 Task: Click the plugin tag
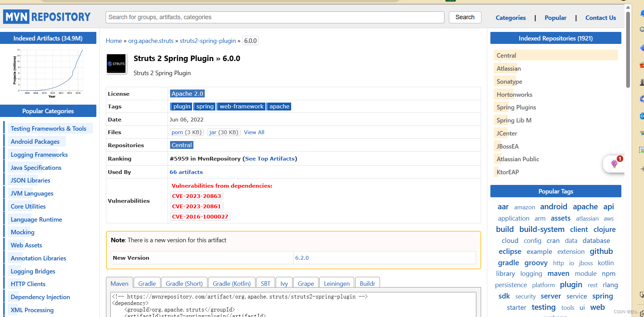click(x=182, y=106)
